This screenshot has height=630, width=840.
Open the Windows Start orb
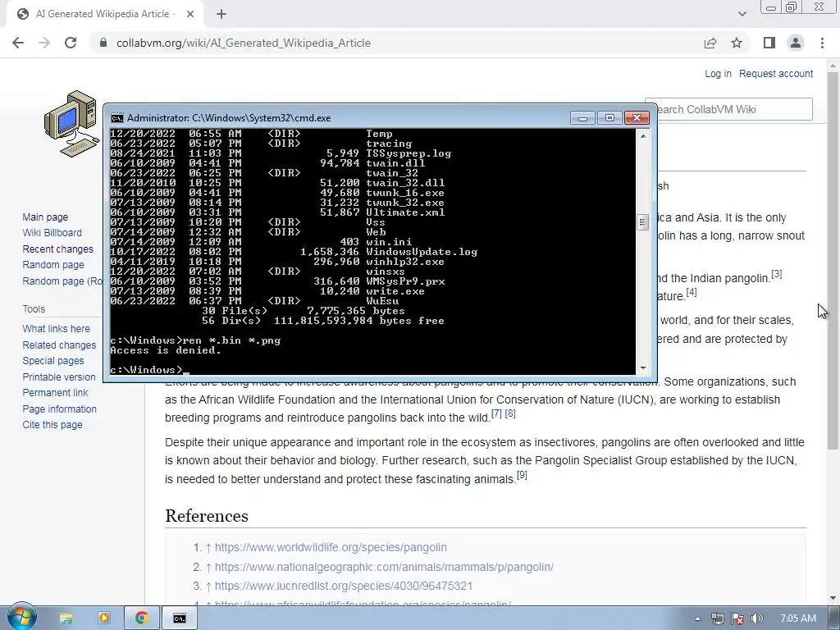point(22,617)
